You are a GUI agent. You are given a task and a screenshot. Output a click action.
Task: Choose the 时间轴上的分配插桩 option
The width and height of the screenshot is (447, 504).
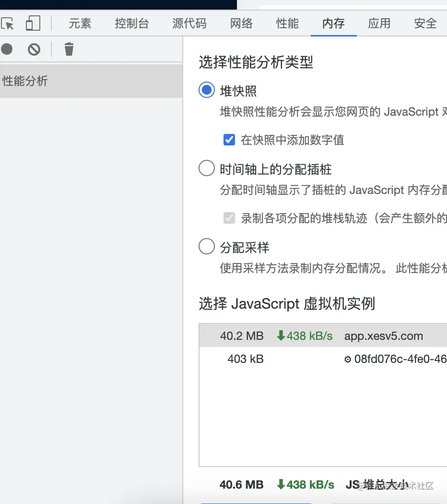pyautogui.click(x=206, y=168)
